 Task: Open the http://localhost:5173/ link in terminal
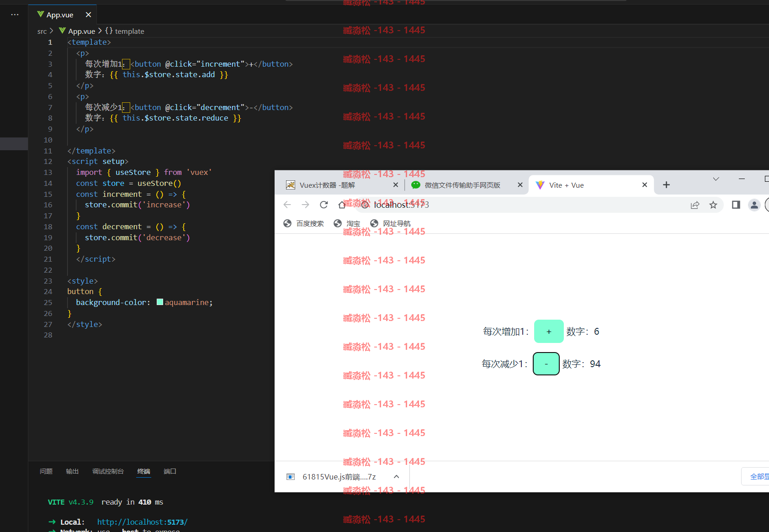[142, 522]
